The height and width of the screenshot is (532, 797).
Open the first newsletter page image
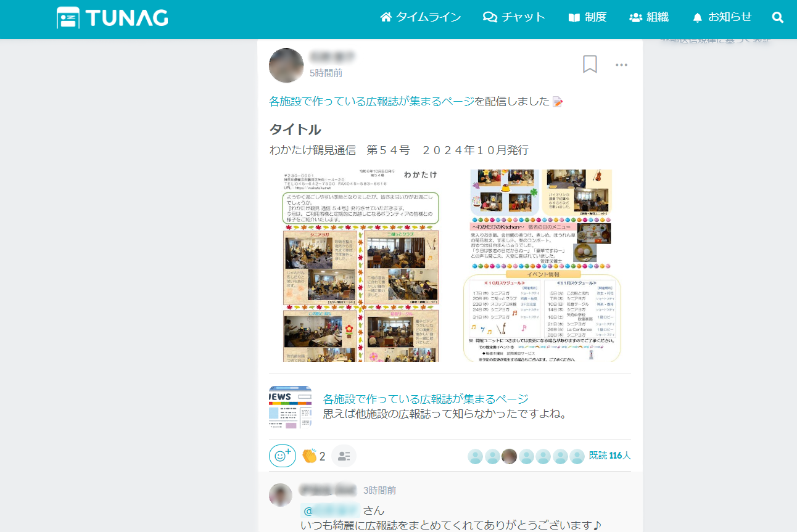(x=361, y=265)
